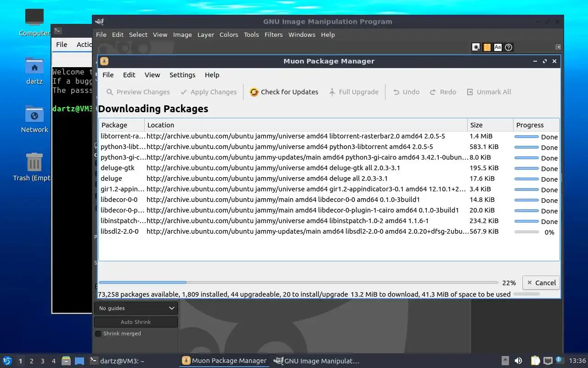Cancel the package download

(x=541, y=283)
